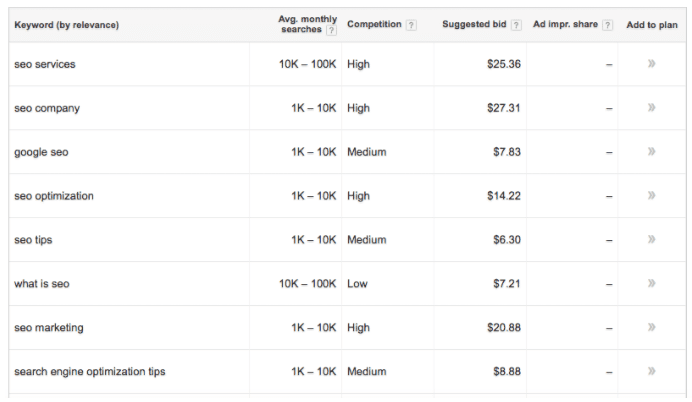Screen dimensions: 692x402
Task: Add "seo tips" keyword to plan
Action: tap(651, 240)
